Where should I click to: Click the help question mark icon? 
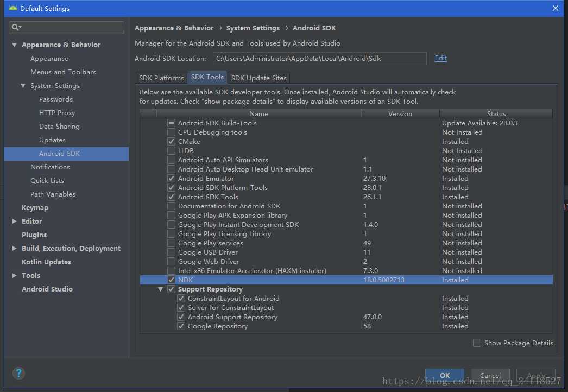(18, 373)
